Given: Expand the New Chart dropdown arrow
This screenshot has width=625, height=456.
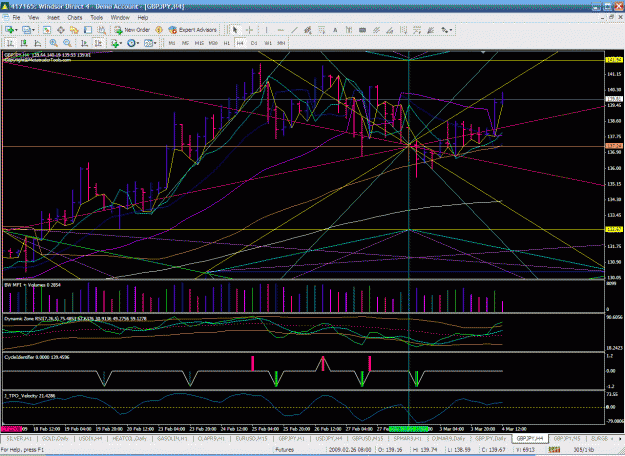Looking at the screenshot, I should [16, 30].
